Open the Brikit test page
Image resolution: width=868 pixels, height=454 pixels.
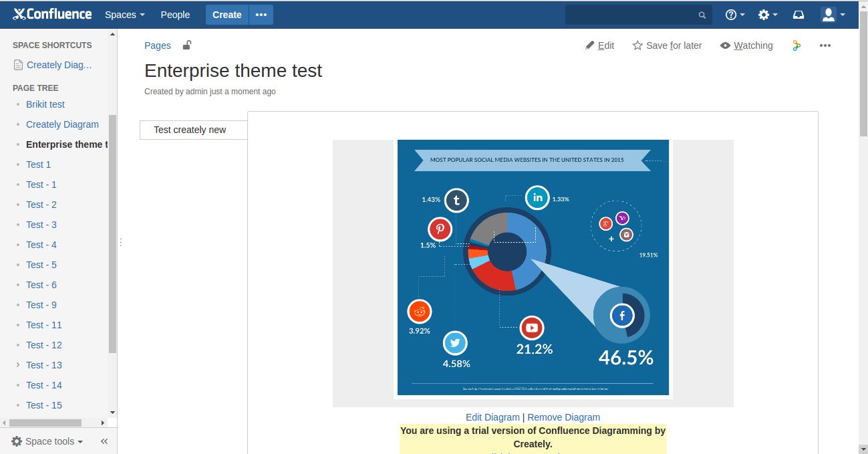[x=45, y=104]
